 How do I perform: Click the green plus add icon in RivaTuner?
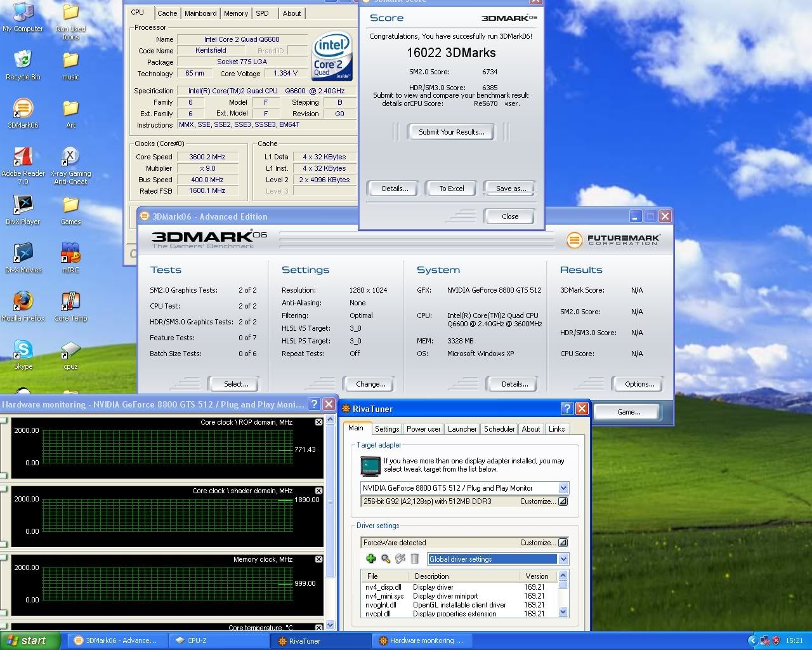pyautogui.click(x=371, y=559)
